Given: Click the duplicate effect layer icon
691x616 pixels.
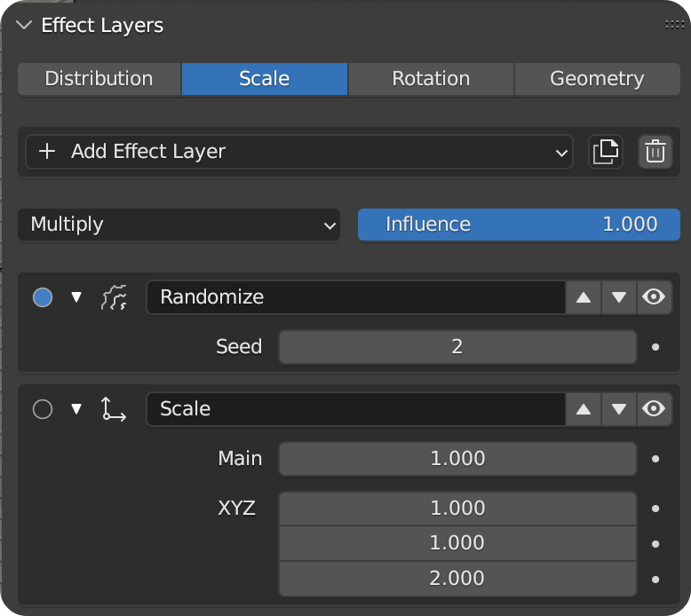Looking at the screenshot, I should click(606, 152).
